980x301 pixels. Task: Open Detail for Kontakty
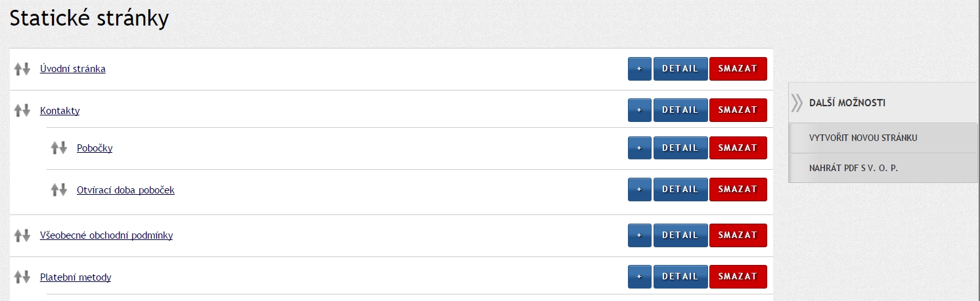tap(680, 110)
